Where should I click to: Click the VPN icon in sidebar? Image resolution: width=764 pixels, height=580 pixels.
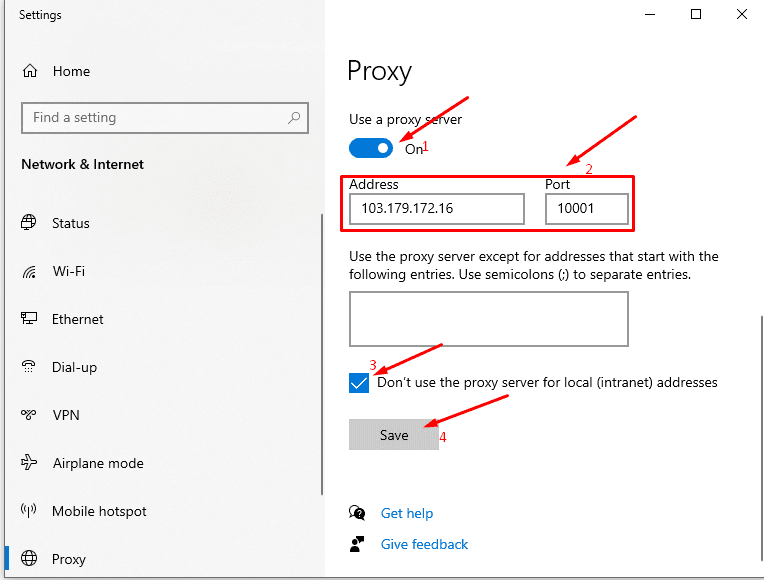click(29, 415)
